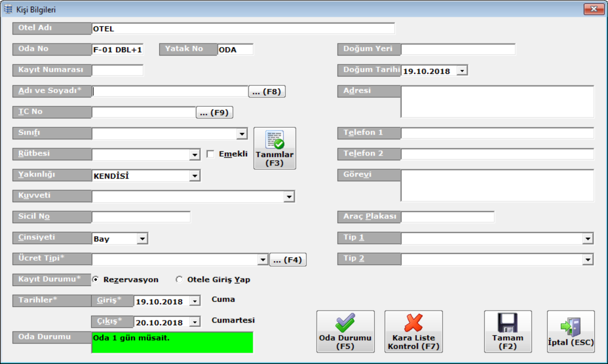608x364 pixels.
Task: Click the Oda Durumu (F5) checkmark button
Action: pyautogui.click(x=345, y=332)
